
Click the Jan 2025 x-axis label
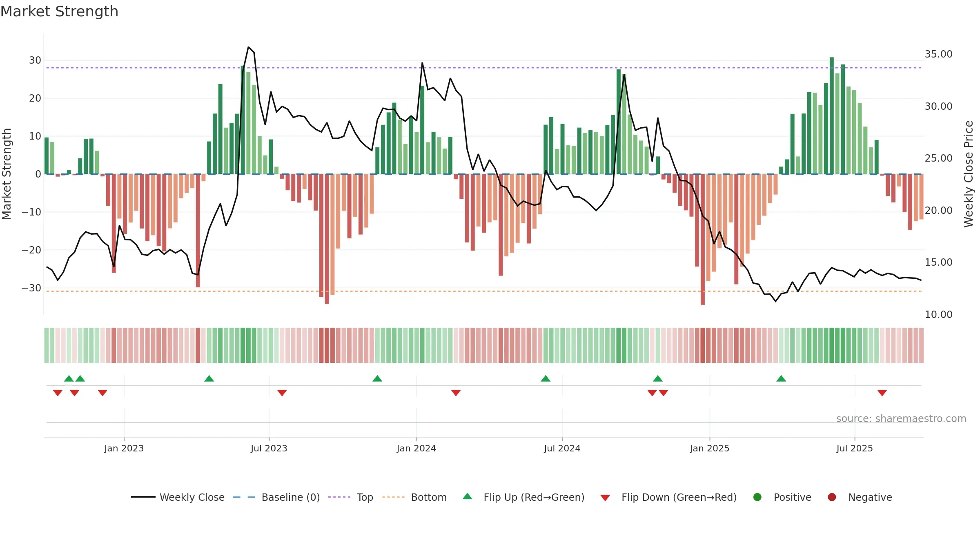710,448
